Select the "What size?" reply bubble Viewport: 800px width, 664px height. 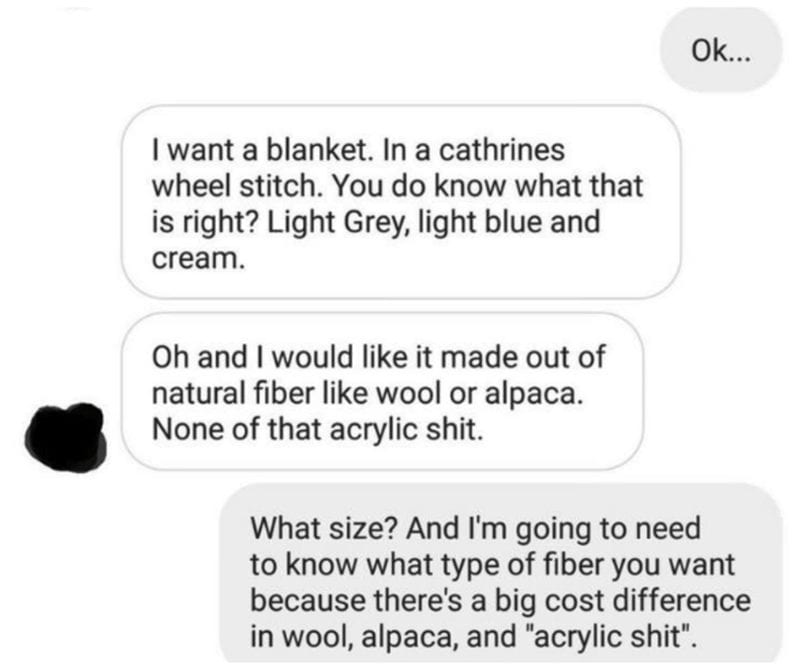[x=501, y=573]
